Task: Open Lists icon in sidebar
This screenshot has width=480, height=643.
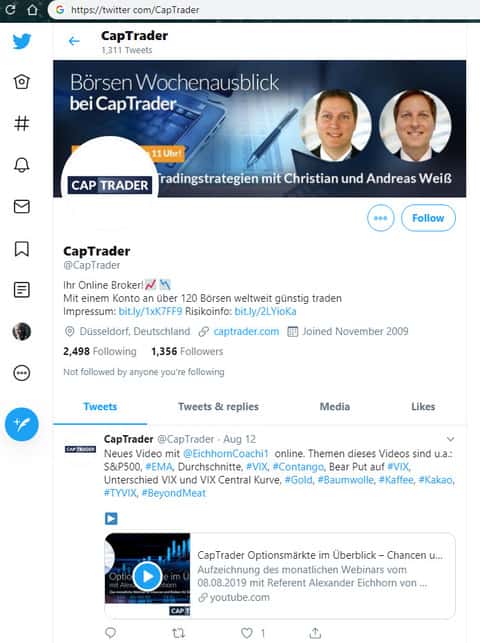Action: pyautogui.click(x=22, y=290)
